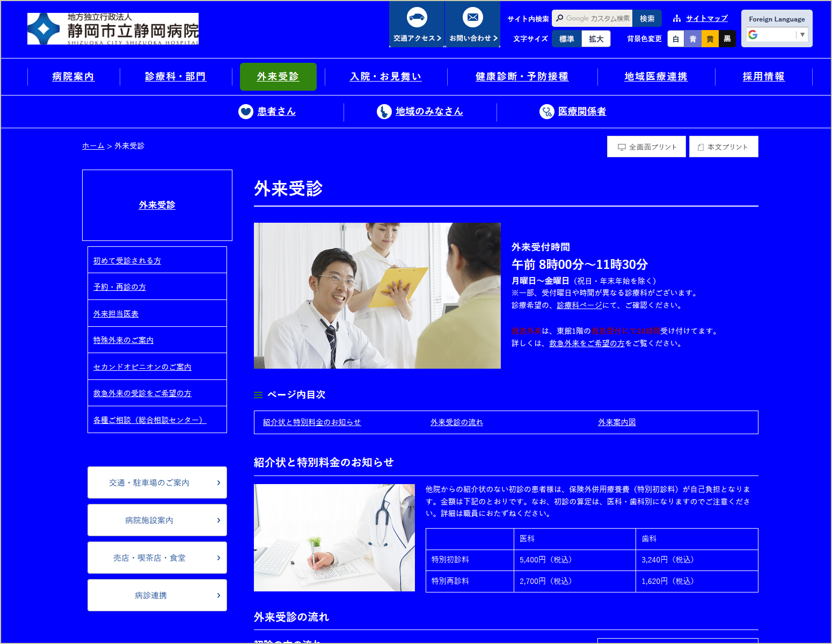
Task: Click the 1,620円（税込） table cell
Action: pyautogui.click(x=697, y=581)
